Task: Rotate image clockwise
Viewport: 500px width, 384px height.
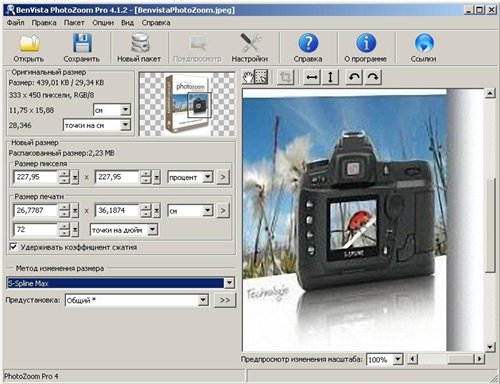Action: coord(373,77)
